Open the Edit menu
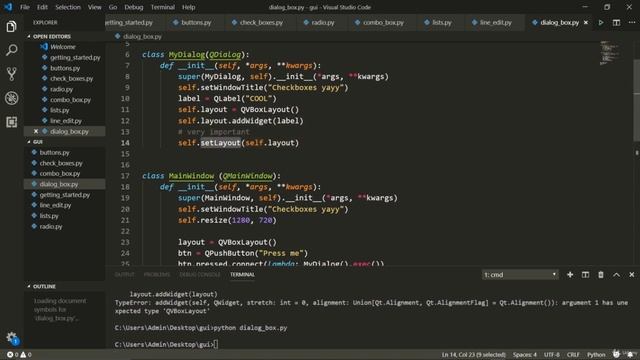 point(42,7)
